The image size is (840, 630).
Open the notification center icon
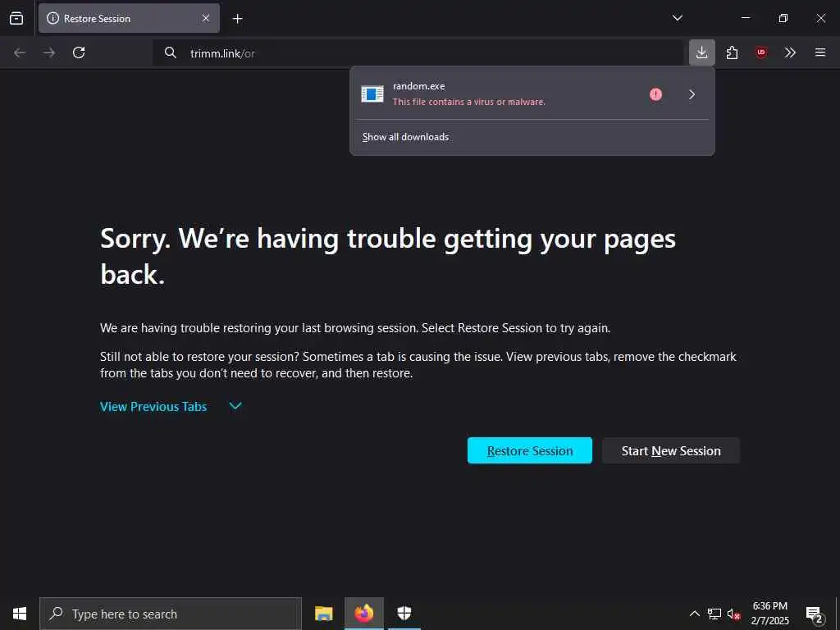tap(815, 614)
